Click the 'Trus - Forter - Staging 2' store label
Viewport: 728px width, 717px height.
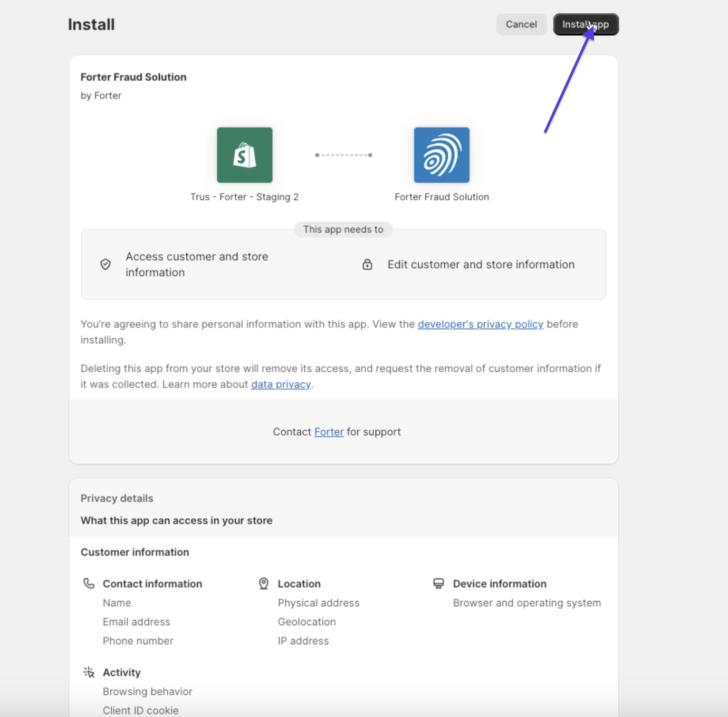(x=244, y=197)
